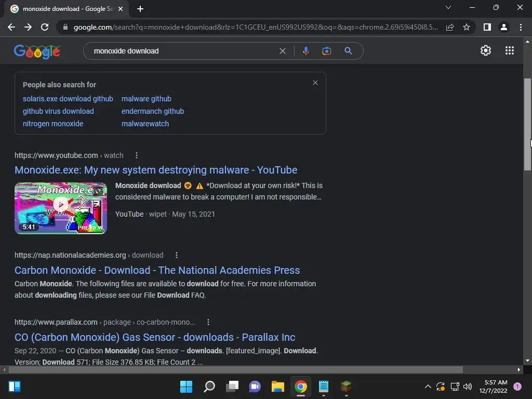Screen dimensions: 532x399
Task: Submit search with magnifier icon
Action: coord(348,51)
